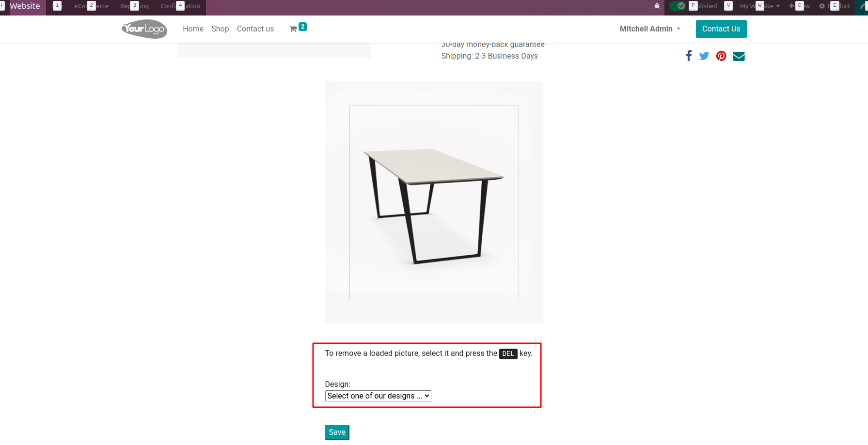Click the debug bug icon
This screenshot has width=868, height=445.
coord(657,6)
